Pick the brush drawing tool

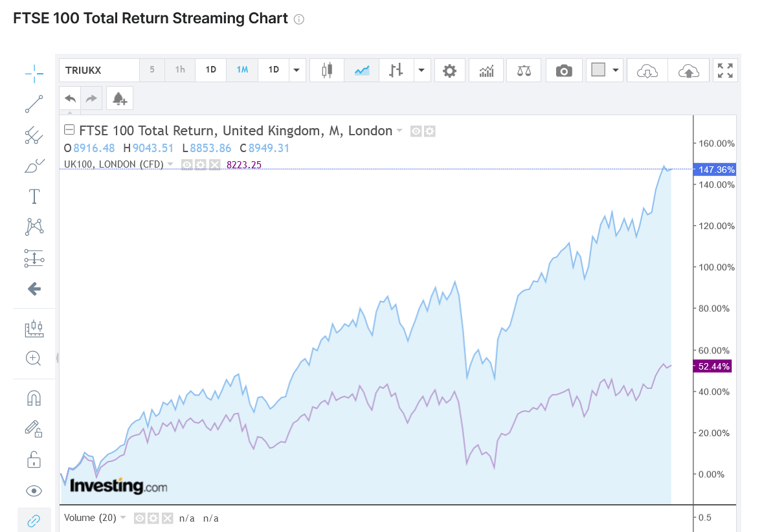click(34, 166)
